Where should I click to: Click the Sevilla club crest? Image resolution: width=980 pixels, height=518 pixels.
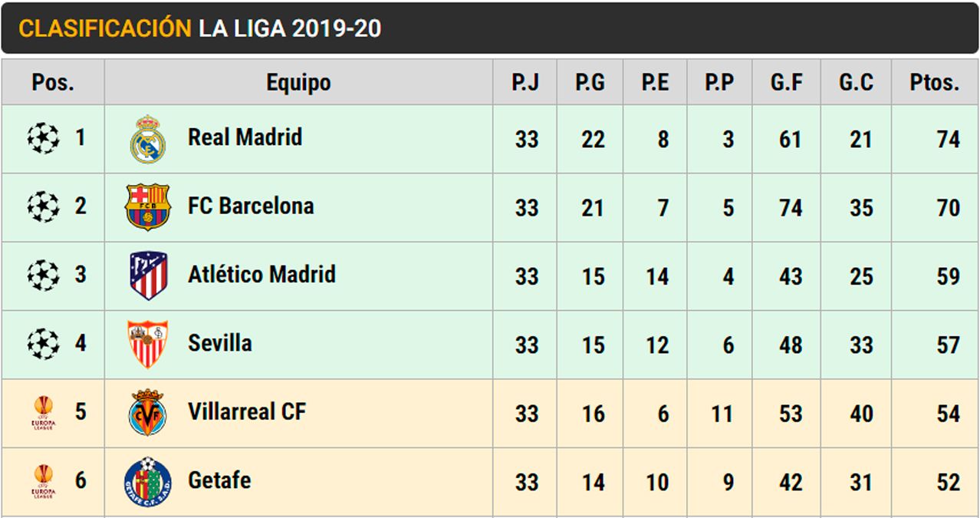tap(147, 344)
